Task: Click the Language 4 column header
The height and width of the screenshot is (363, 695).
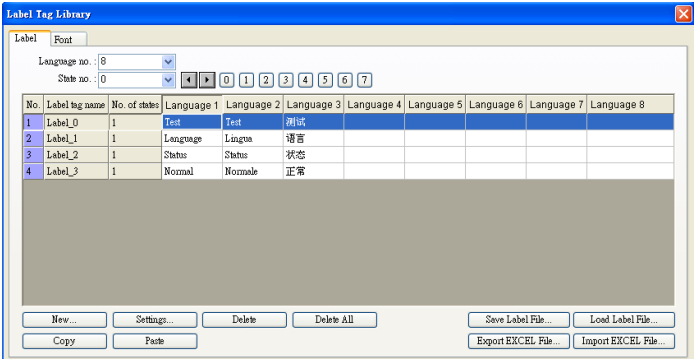Action: click(374, 105)
